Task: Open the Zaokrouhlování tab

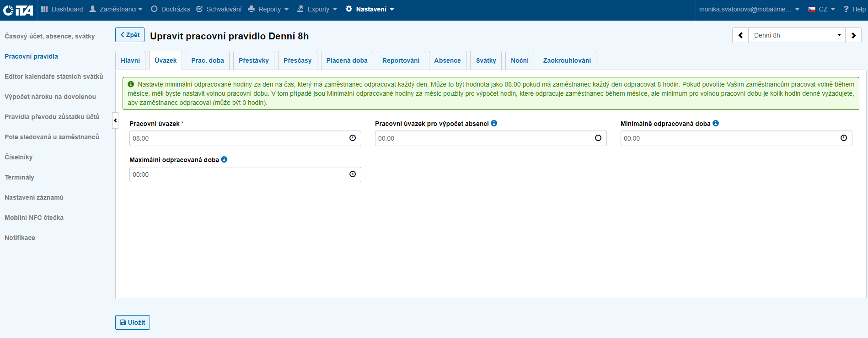Action: click(x=567, y=60)
